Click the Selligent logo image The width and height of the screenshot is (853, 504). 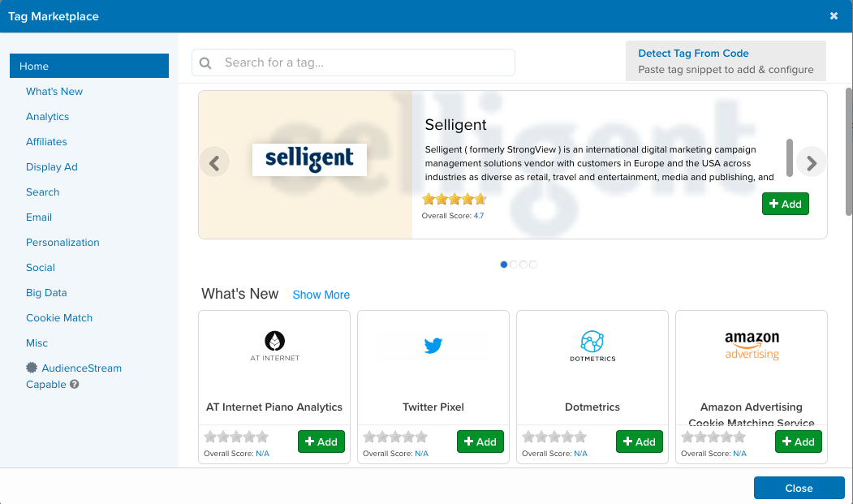coord(309,160)
